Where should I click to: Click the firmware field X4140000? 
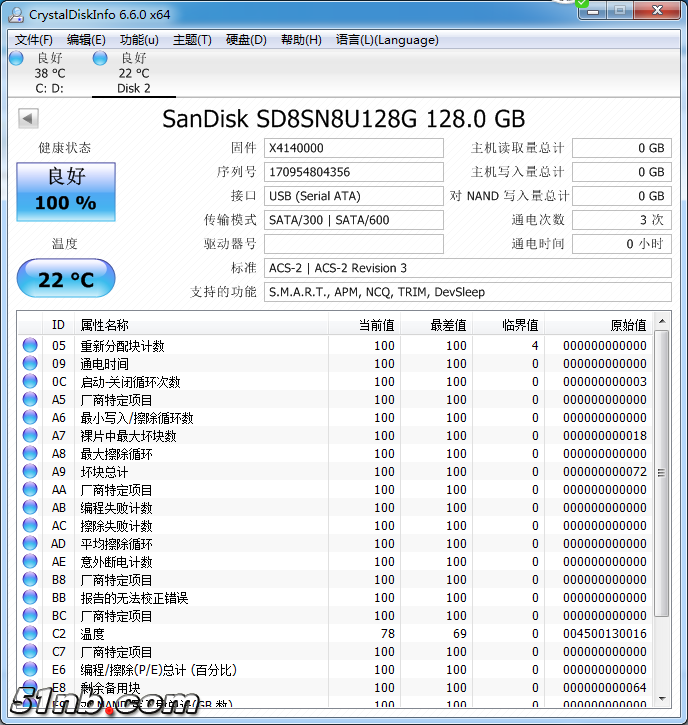pyautogui.click(x=353, y=148)
